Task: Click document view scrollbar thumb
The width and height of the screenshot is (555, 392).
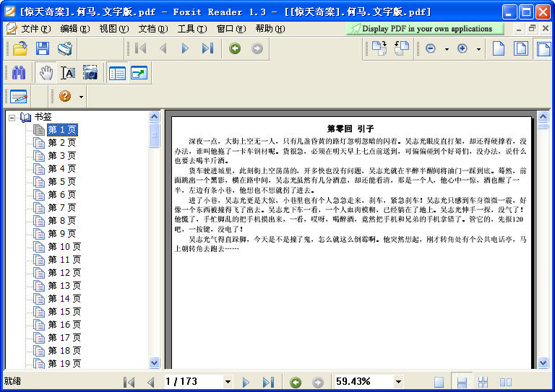Action: (543, 126)
